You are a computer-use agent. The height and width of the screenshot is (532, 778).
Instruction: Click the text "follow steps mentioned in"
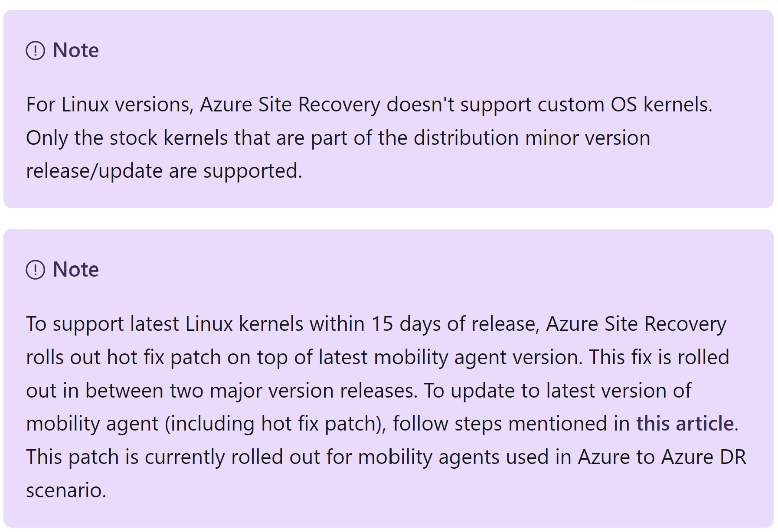[511, 424]
